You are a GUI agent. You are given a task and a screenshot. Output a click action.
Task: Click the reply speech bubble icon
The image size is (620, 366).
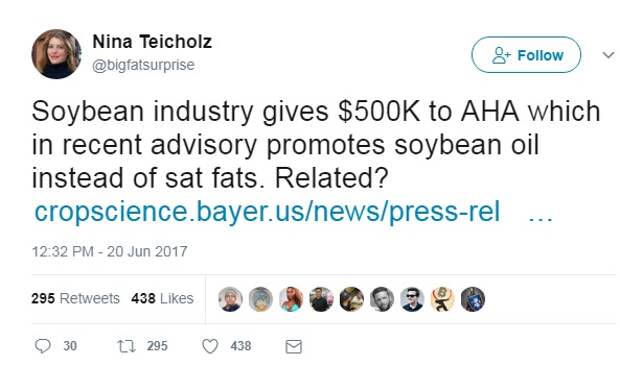click(x=43, y=346)
